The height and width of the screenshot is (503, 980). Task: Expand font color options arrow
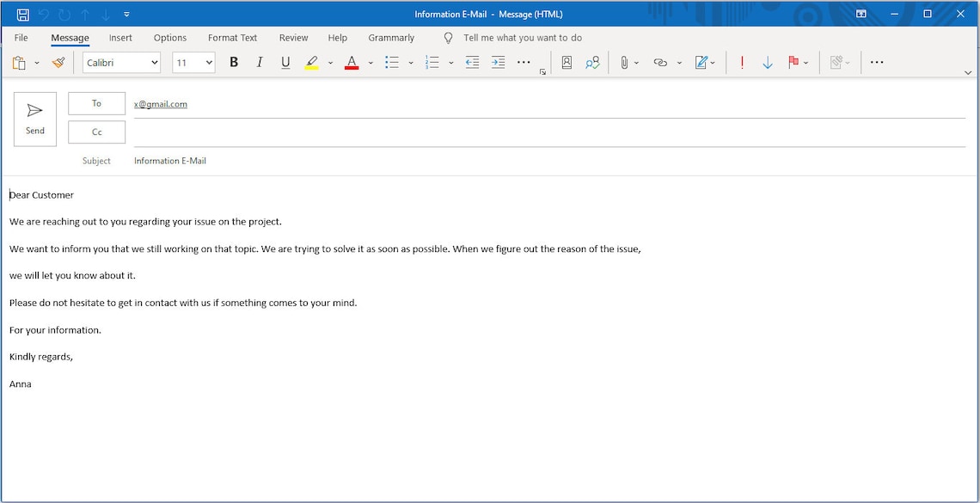371,63
